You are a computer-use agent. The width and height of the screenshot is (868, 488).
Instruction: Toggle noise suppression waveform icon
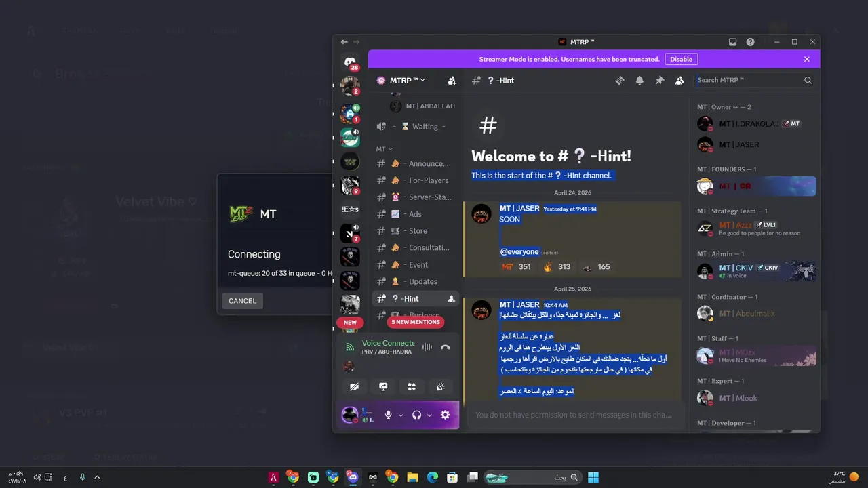[x=427, y=347]
